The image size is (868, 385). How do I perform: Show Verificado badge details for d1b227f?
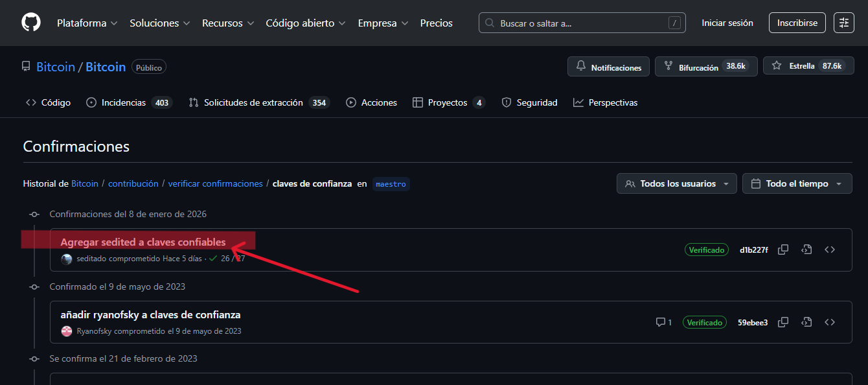pos(707,250)
